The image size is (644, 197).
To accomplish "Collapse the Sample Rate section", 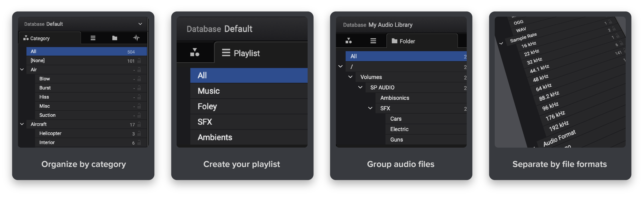I will 501,43.
